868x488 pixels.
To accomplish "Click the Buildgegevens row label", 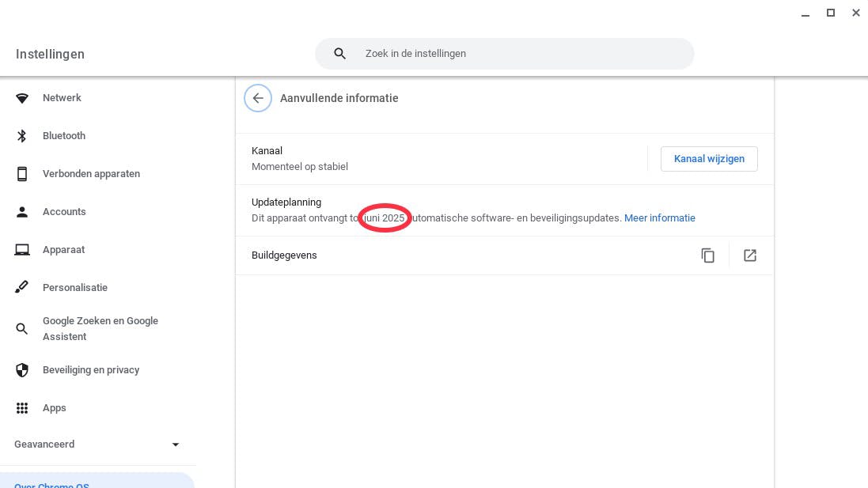I will (284, 255).
